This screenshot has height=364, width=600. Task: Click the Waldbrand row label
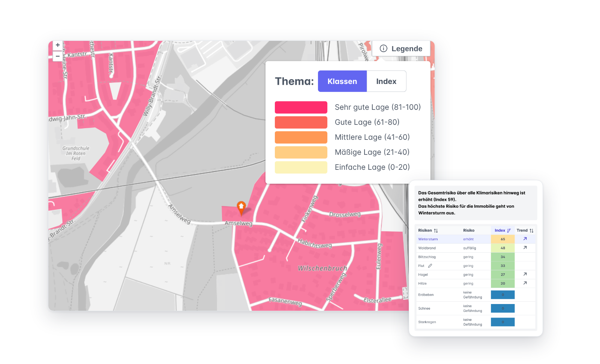click(x=427, y=248)
